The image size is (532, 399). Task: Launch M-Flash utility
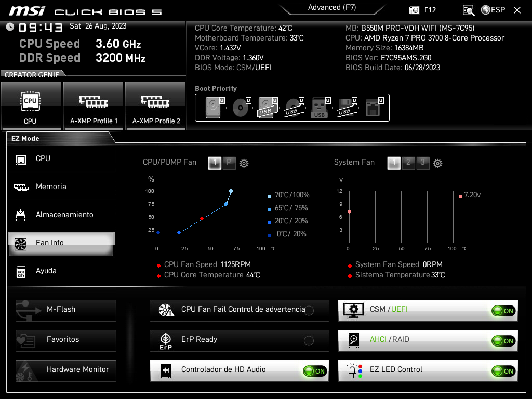point(66,311)
